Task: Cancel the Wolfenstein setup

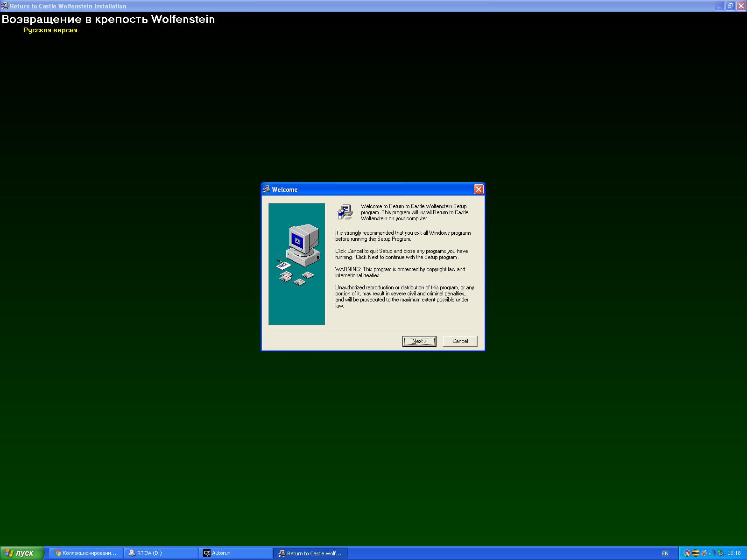Action: (460, 341)
